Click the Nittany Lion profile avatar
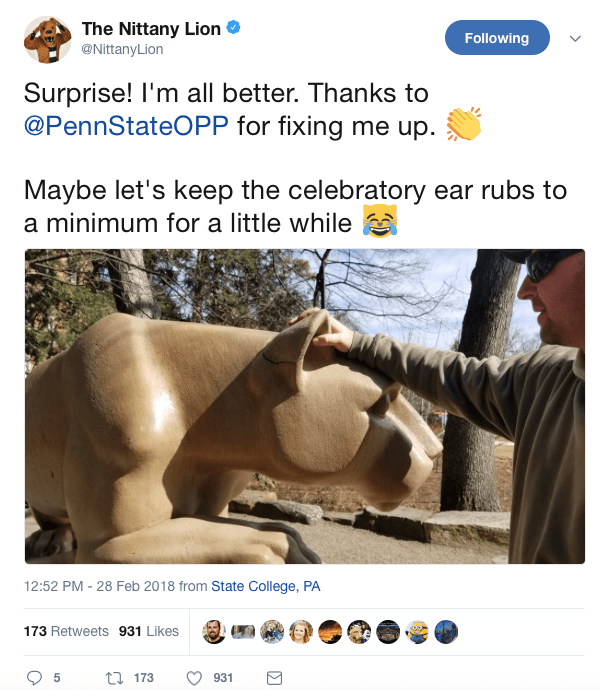Screen dimensions: 600x690 tap(47, 38)
